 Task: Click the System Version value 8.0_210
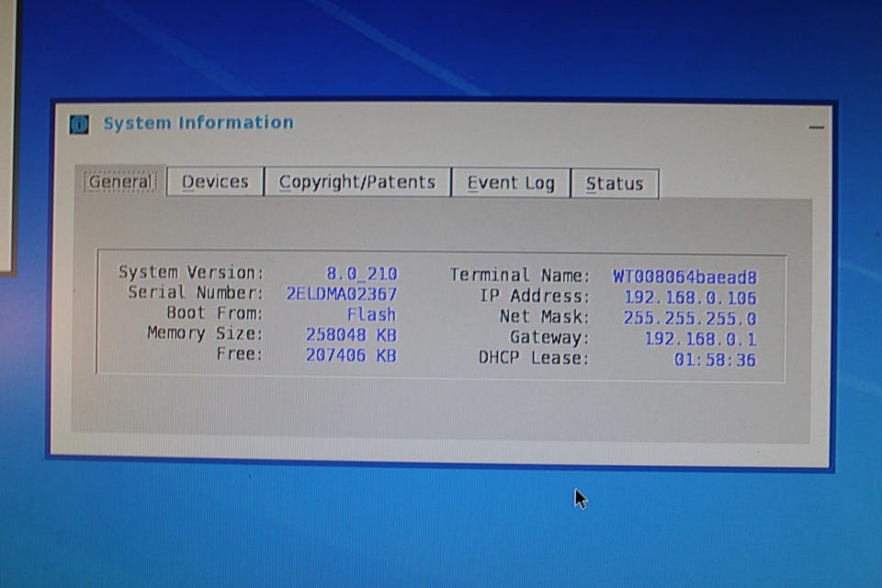click(362, 274)
